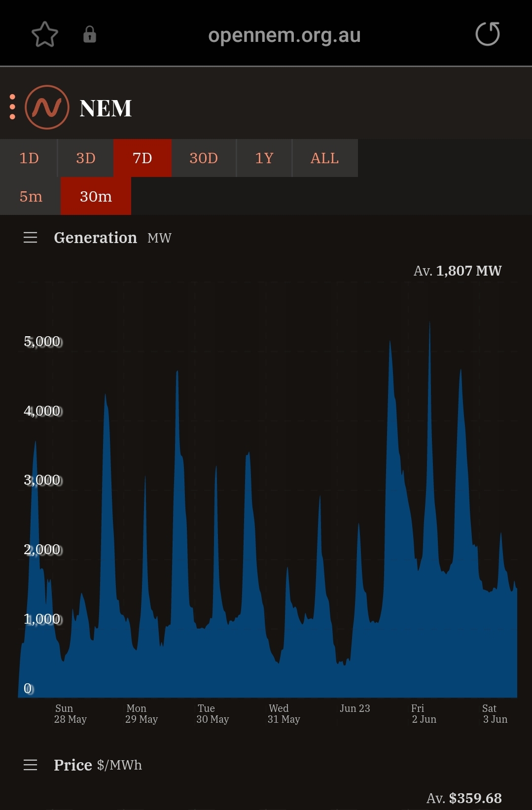Tap the 1,000 y-axis label
This screenshot has width=532, height=810.
[x=42, y=619]
